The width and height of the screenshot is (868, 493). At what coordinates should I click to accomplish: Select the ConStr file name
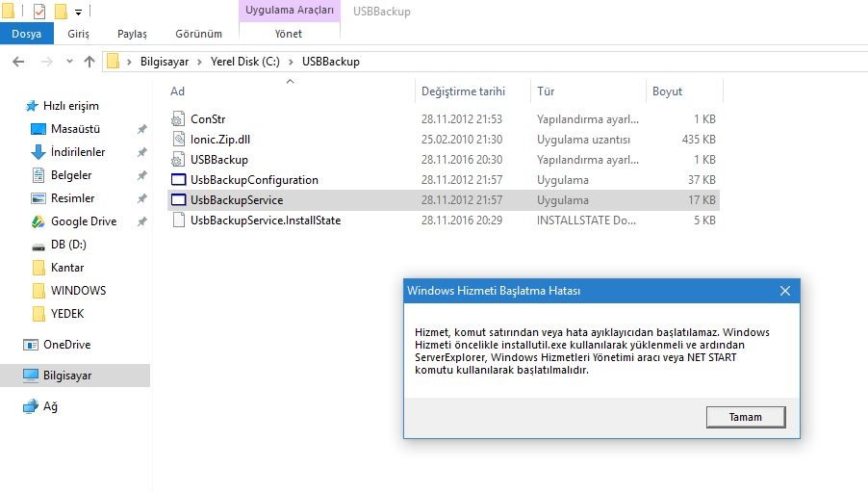[x=208, y=119]
